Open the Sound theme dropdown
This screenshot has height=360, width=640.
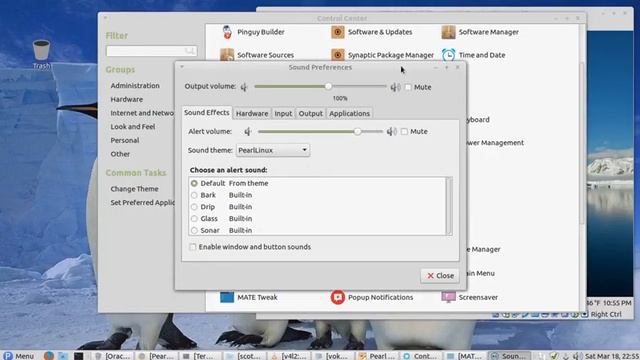tap(273, 150)
